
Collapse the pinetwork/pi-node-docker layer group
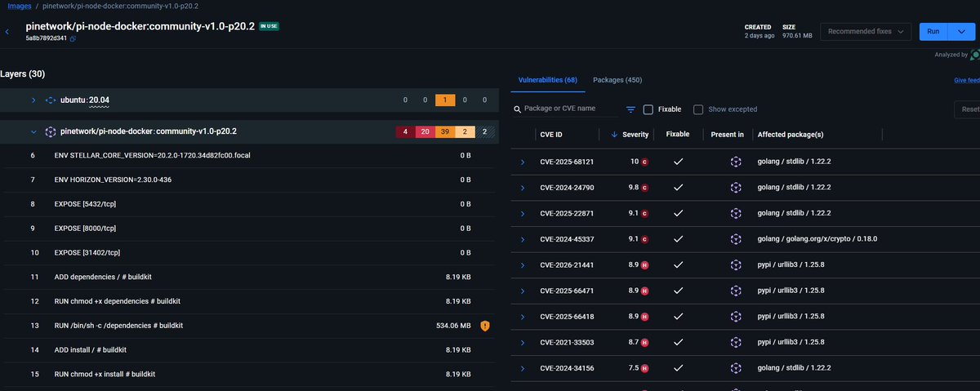33,131
